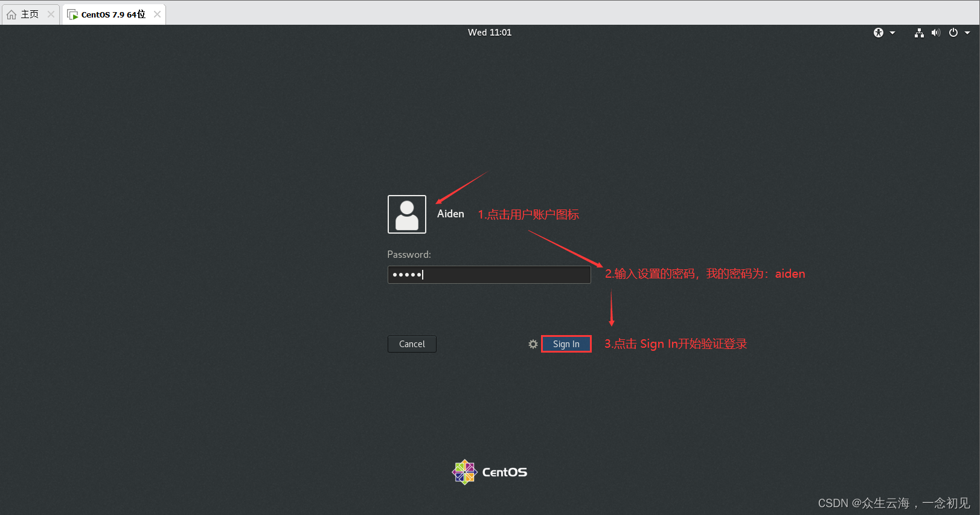Click the volume speaker icon
This screenshot has height=515, width=980.
point(935,33)
